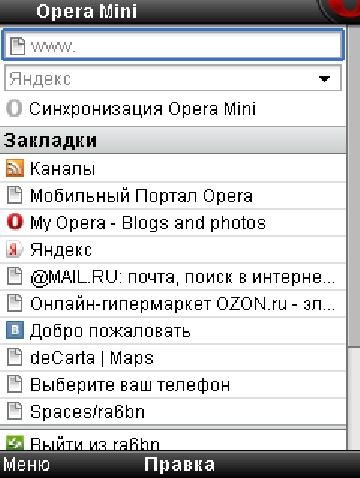Open deCarta | Maps bookmark
Screen dimensions: 360x478
pyautogui.click(x=173, y=358)
